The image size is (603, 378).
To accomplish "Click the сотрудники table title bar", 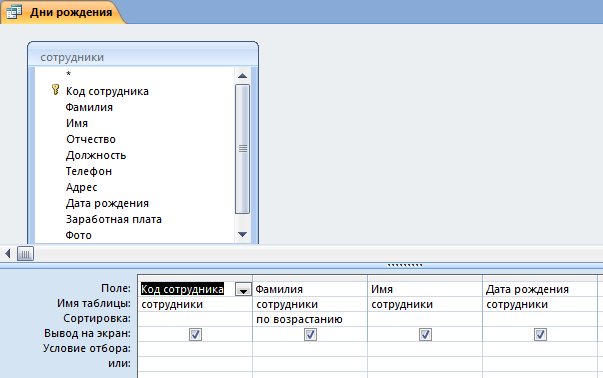I will 143,57.
